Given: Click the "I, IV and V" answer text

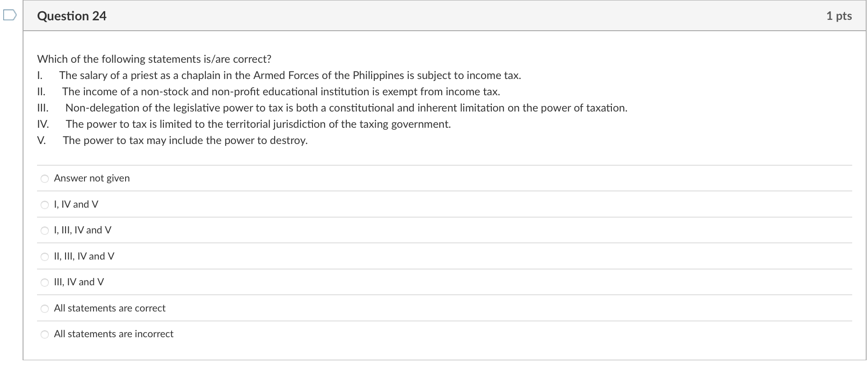Looking at the screenshot, I should tap(75, 204).
